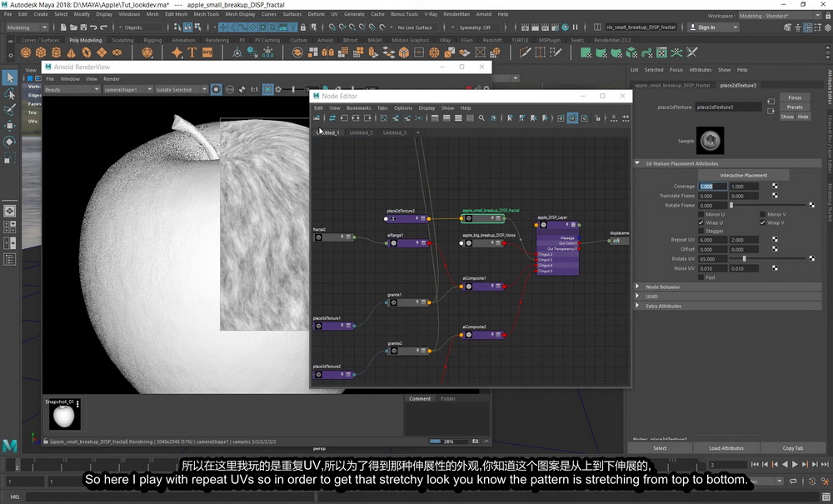Toggle the Mirror U checkbox
The image size is (833, 504).
(701, 215)
